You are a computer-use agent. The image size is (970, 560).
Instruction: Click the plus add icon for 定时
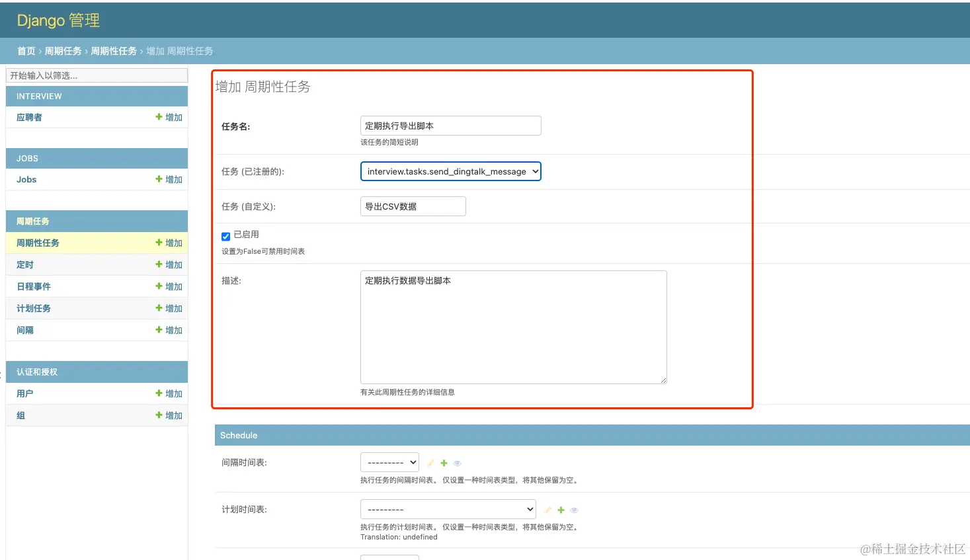(159, 264)
